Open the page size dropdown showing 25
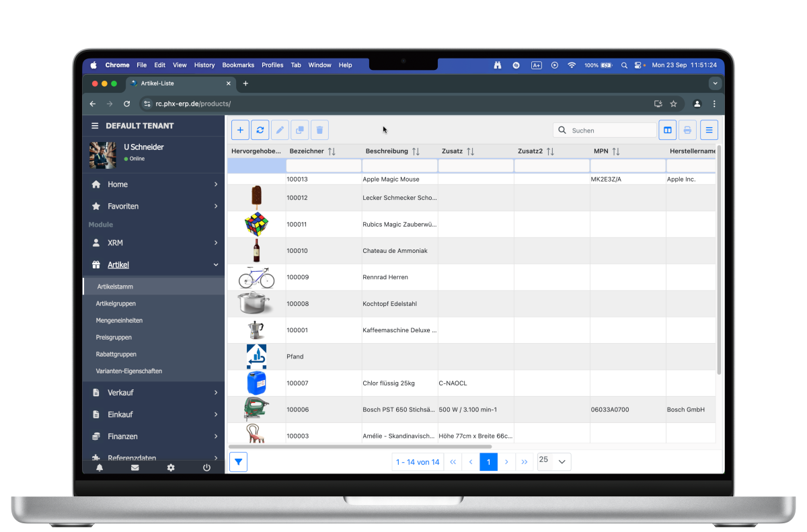The height and width of the screenshot is (532, 807). 554,461
